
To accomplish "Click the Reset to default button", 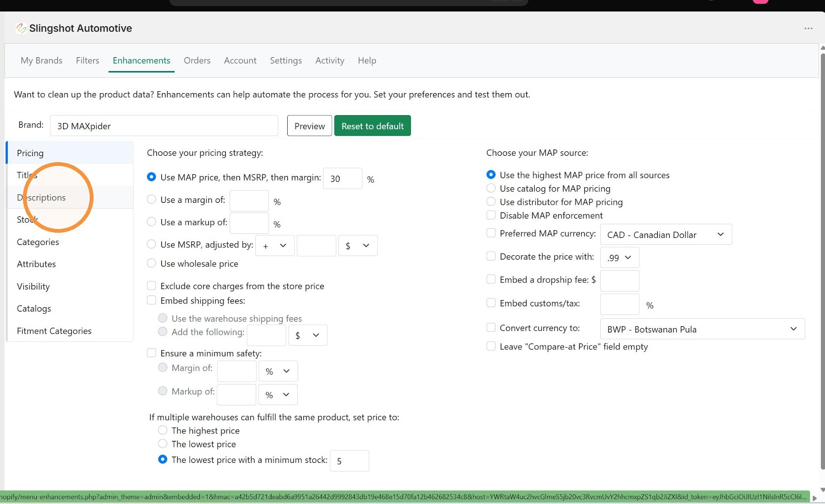I will [373, 126].
